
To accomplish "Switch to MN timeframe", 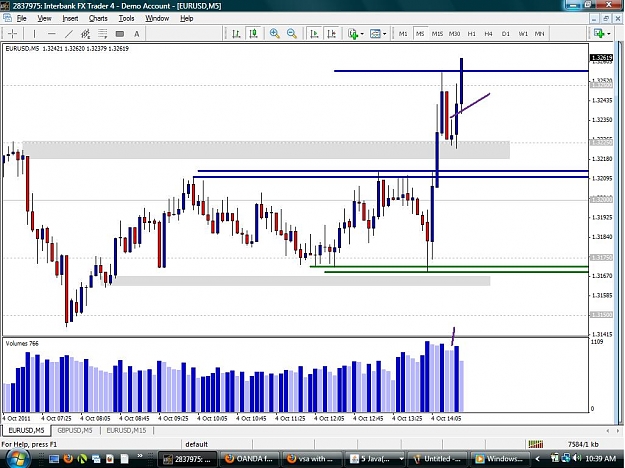I will [539, 34].
